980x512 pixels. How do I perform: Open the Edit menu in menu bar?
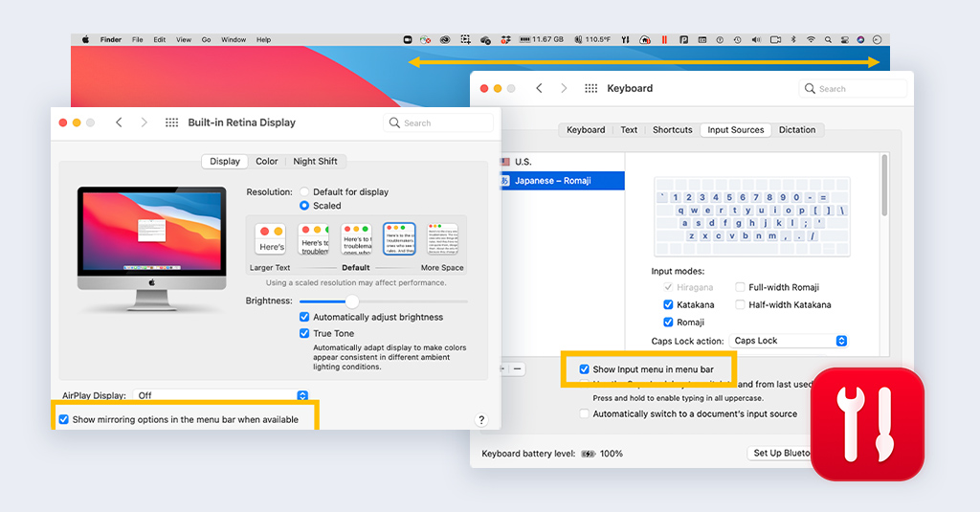160,39
